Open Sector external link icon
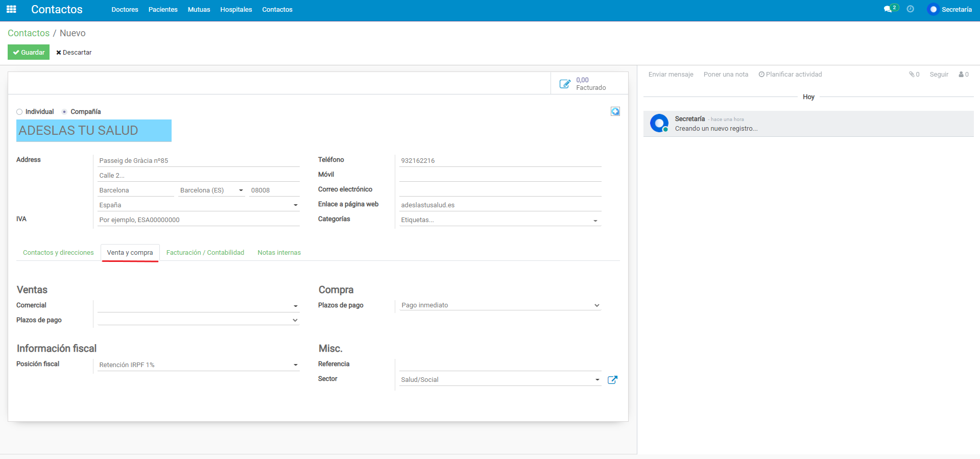The image size is (980, 459). [612, 380]
